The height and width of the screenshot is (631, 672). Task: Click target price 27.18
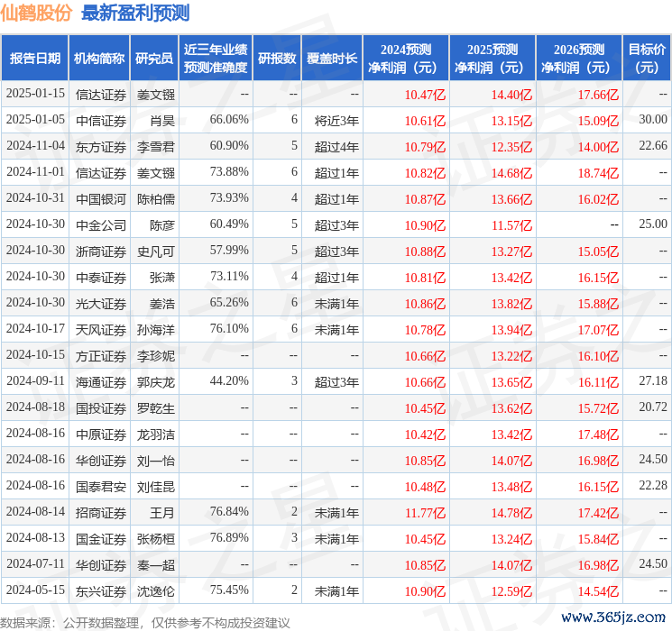point(653,380)
